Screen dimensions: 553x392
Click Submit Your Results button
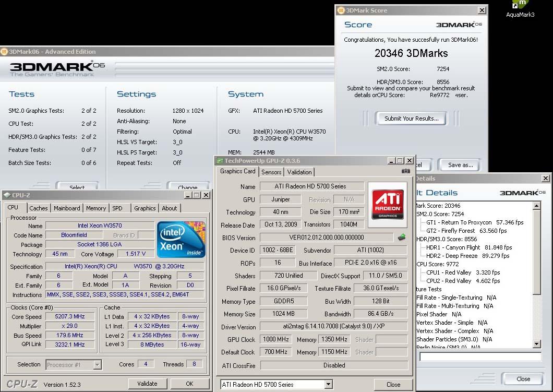411,118
